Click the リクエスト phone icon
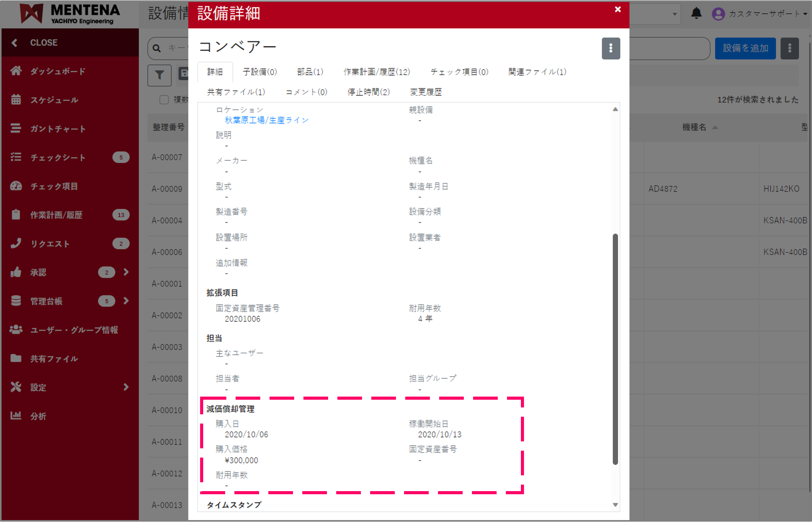The image size is (812, 522). coord(16,243)
